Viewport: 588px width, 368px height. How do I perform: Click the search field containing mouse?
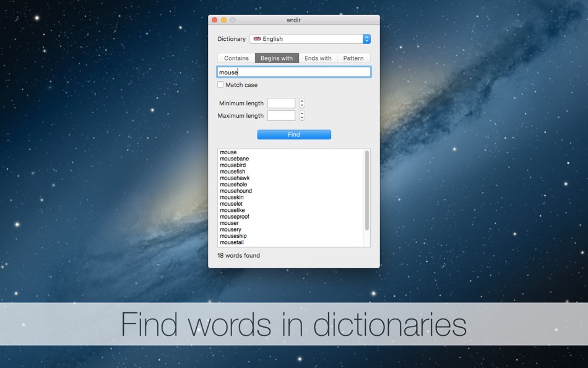click(x=294, y=72)
